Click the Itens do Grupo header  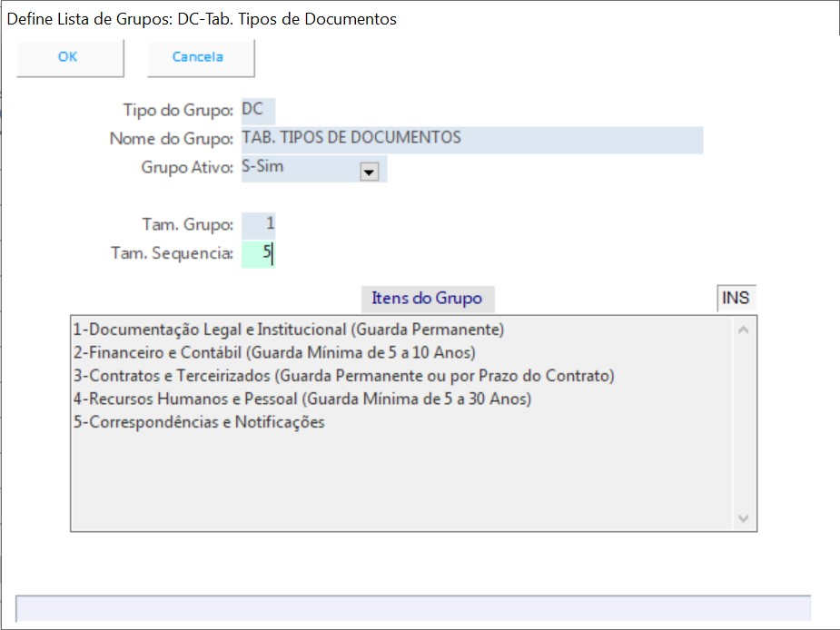coord(427,298)
